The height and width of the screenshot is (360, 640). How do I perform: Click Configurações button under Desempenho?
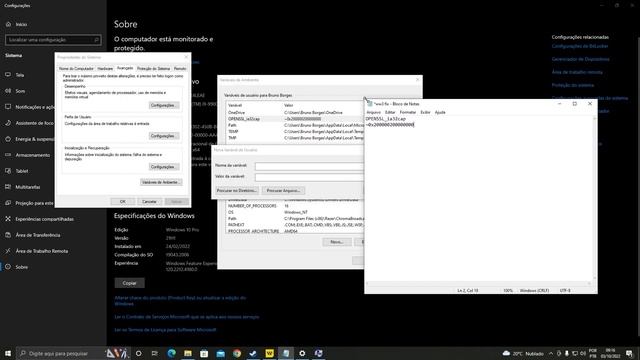pyautogui.click(x=164, y=105)
